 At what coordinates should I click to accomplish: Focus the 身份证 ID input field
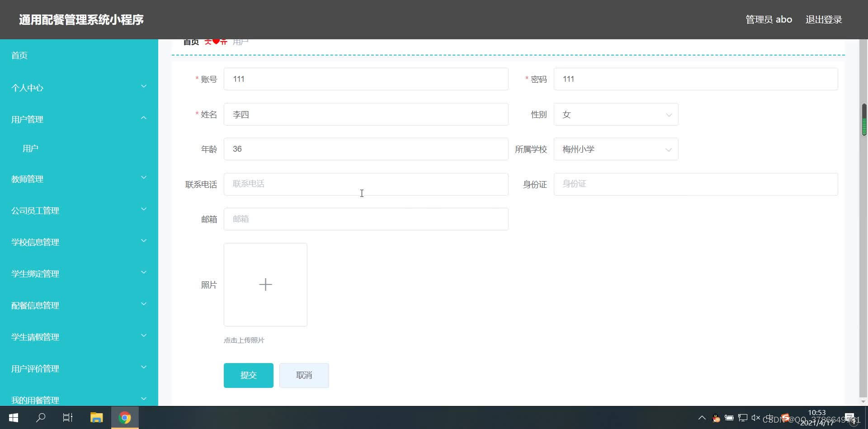696,184
